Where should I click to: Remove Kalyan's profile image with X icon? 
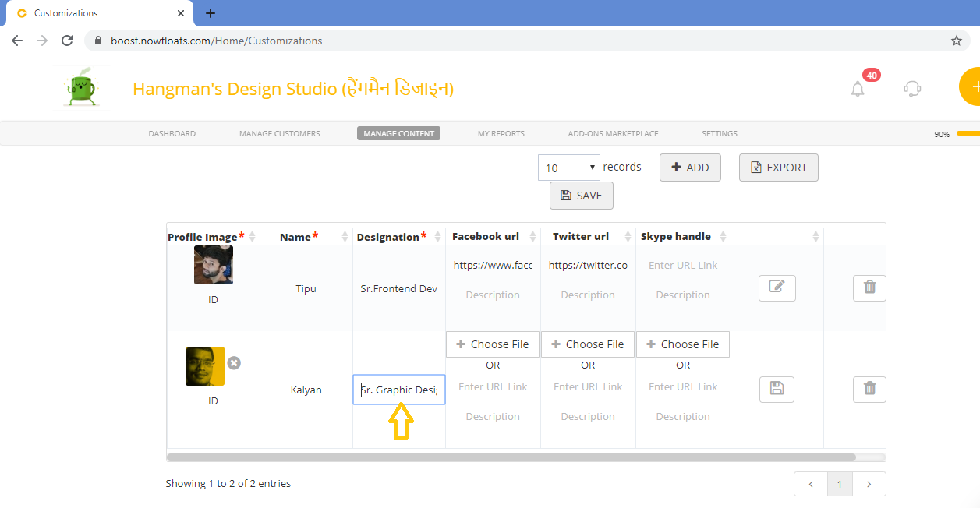pyautogui.click(x=234, y=363)
